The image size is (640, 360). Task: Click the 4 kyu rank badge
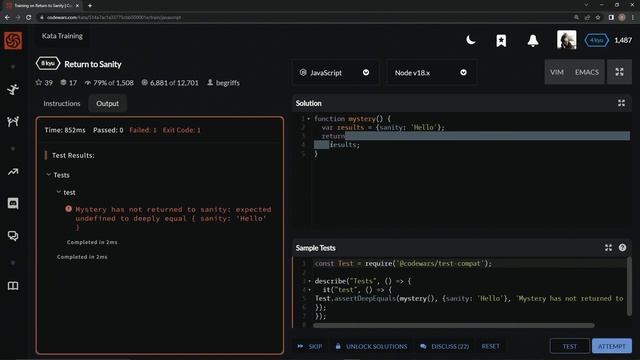click(596, 40)
